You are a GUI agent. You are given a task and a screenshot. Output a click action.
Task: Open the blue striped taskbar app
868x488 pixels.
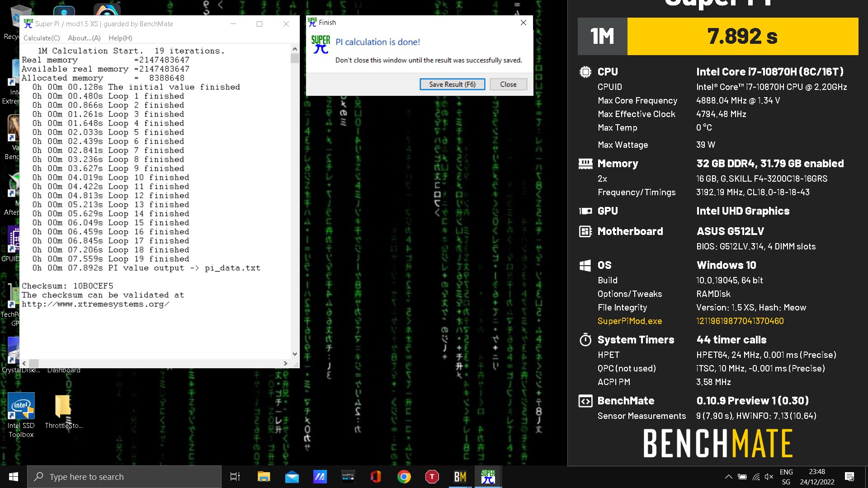320,477
